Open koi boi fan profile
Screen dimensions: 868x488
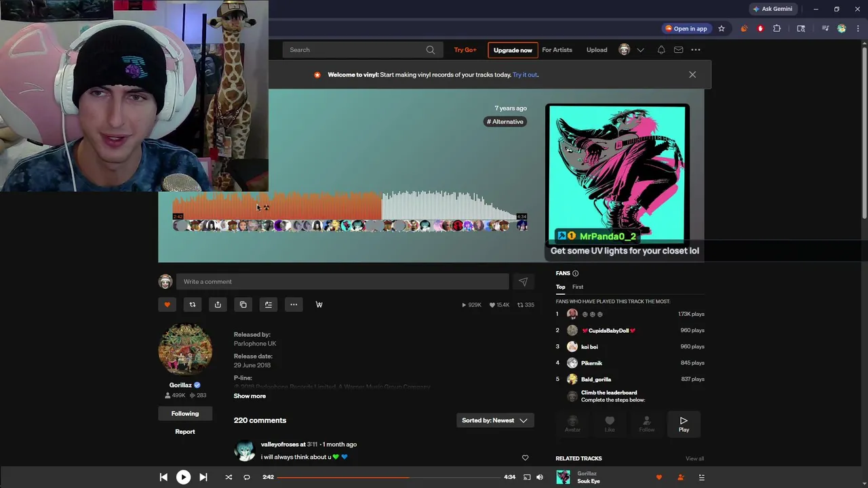(x=589, y=347)
